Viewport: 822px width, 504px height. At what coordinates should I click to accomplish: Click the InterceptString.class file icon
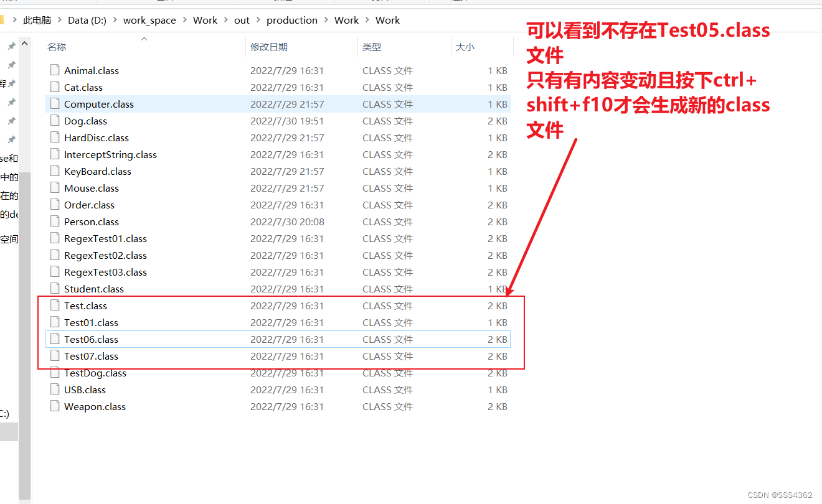coord(55,154)
